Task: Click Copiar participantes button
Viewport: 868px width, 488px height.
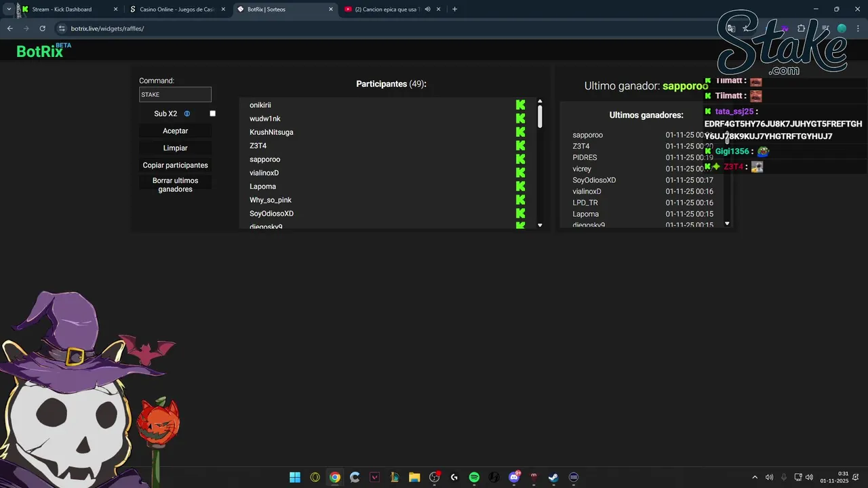Action: coord(176,165)
